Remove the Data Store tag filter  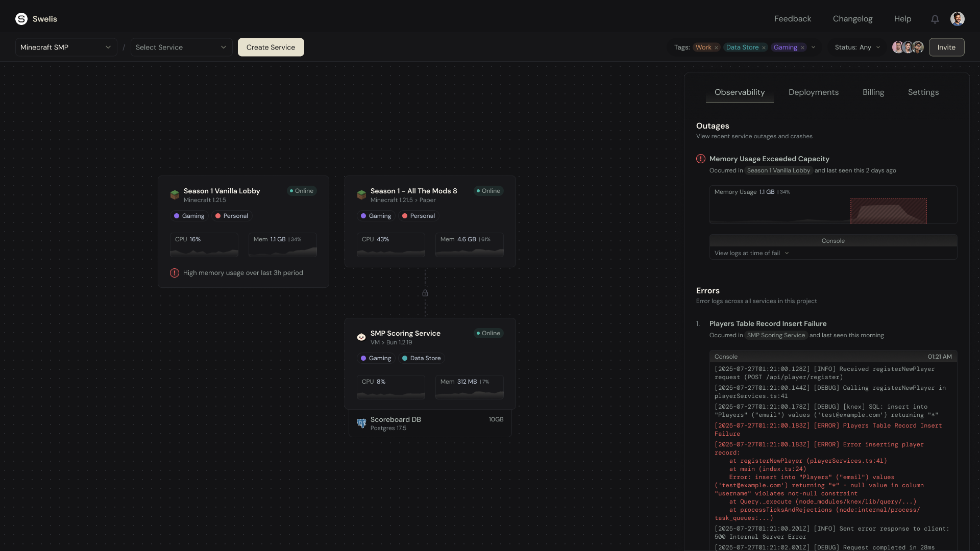[x=764, y=47]
